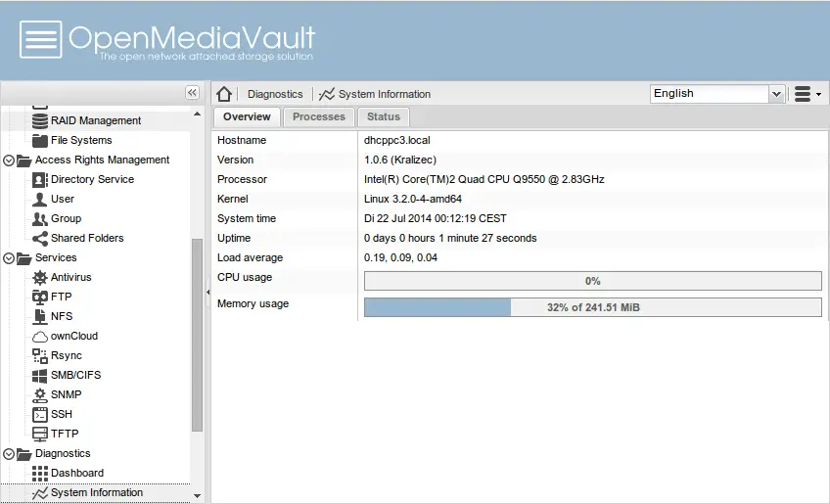Viewport: 830px width, 504px height.
Task: Click the CPU usage 0% progress bar
Action: 593,281
